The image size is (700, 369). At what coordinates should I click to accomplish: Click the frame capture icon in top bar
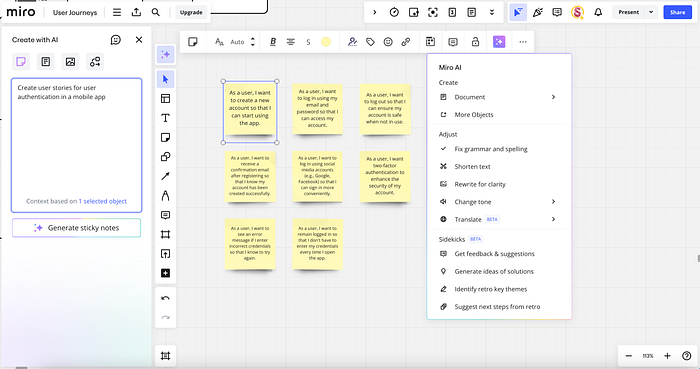433,12
